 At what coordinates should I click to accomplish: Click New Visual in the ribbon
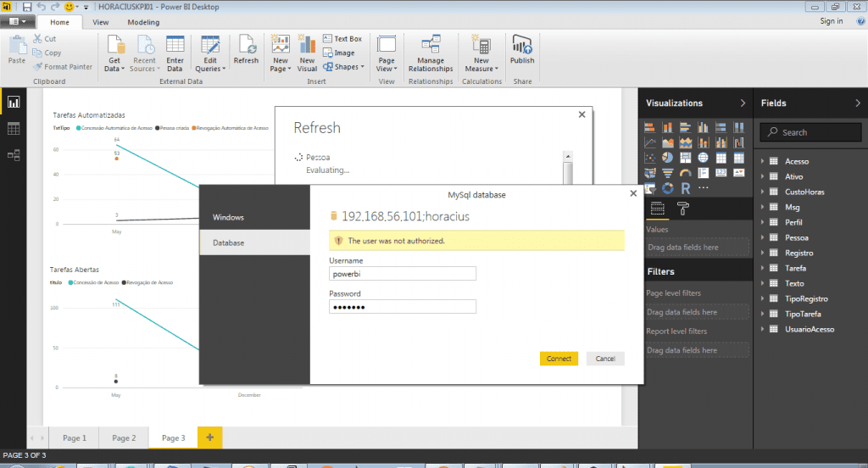click(307, 53)
